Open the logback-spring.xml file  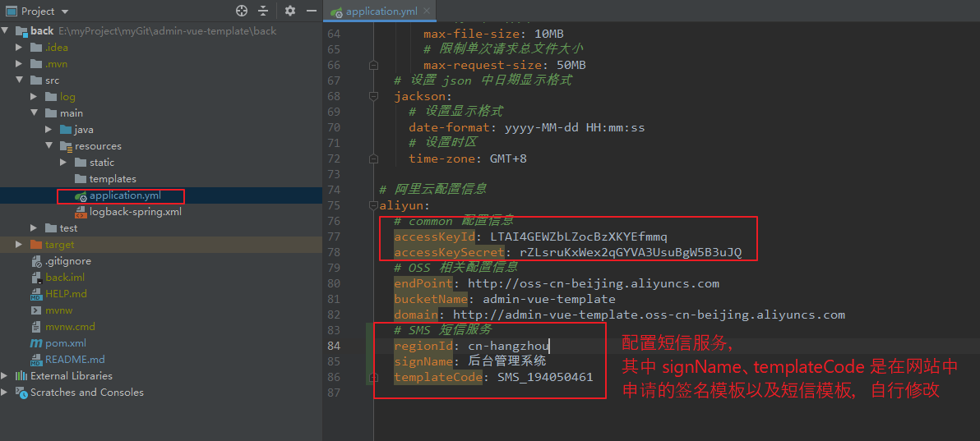point(135,212)
